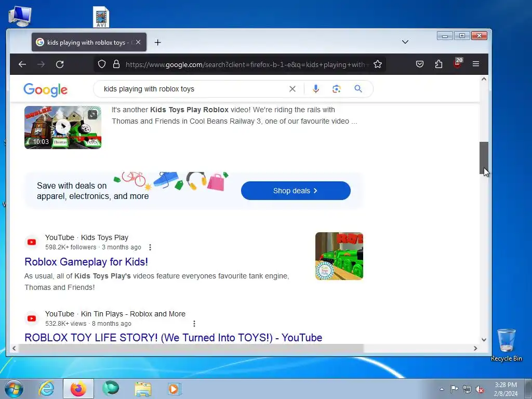
Task: Close the 'kids playing with roblox toys' tab
Action: 138,42
